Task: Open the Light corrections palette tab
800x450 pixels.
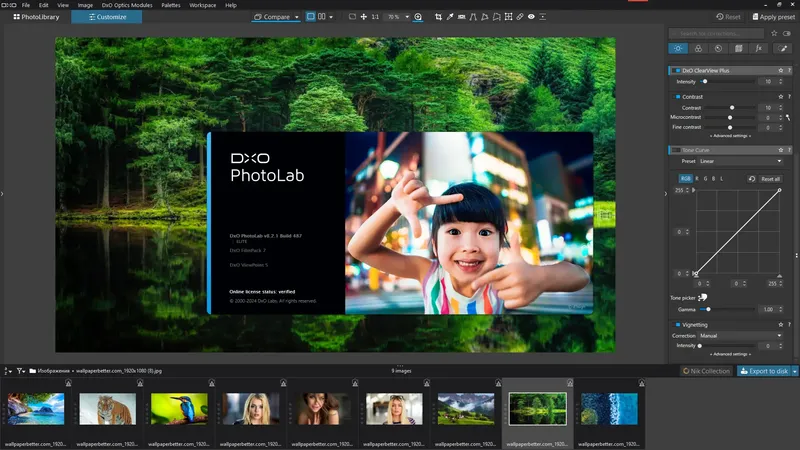Action: [x=677, y=48]
